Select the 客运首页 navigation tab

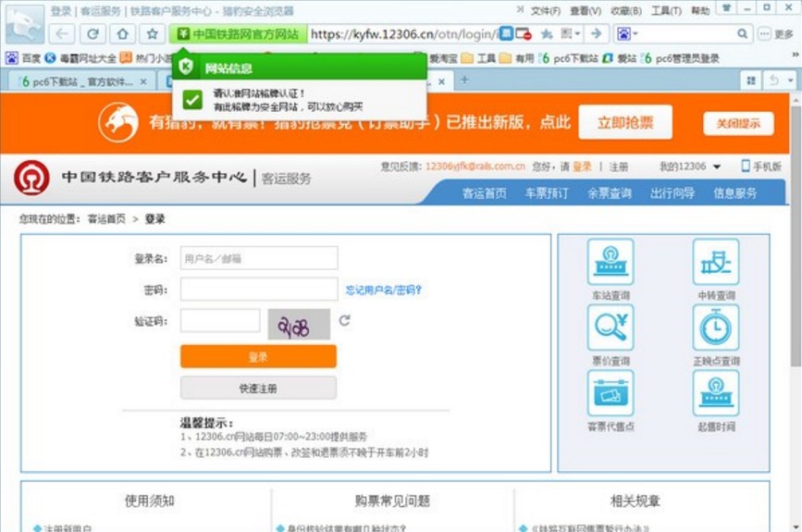pos(485,192)
